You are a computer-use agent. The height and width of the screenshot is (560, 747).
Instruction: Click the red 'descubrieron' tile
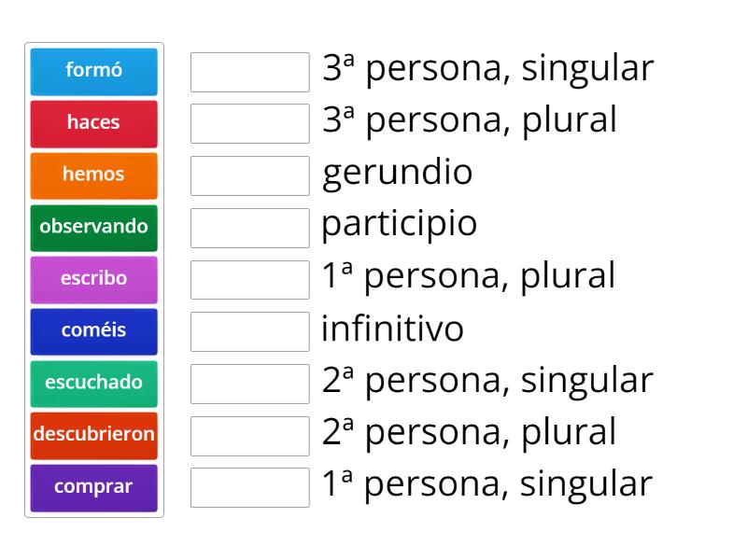click(93, 434)
